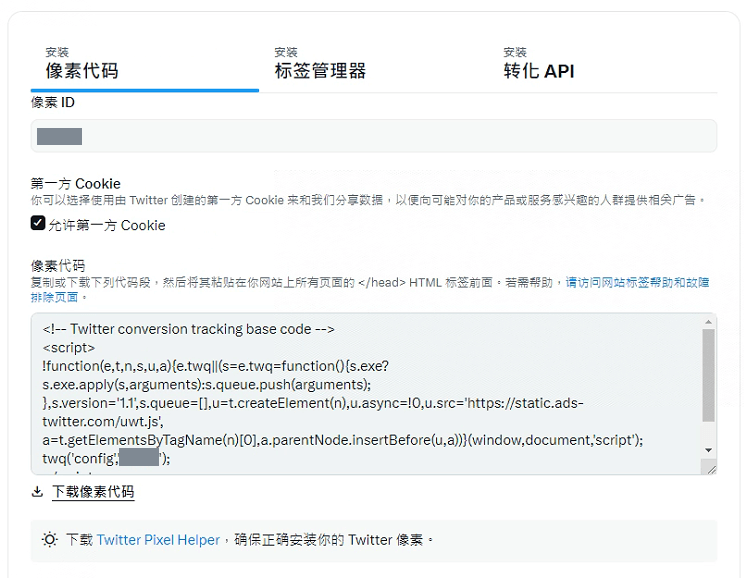
Task: Click the download icon beside 下载像素代码
Action: pyautogui.click(x=37, y=492)
